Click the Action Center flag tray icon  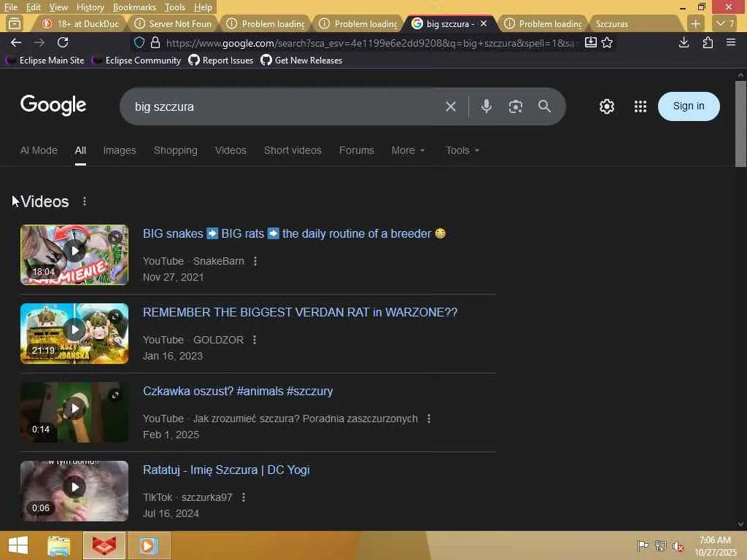[642, 545]
